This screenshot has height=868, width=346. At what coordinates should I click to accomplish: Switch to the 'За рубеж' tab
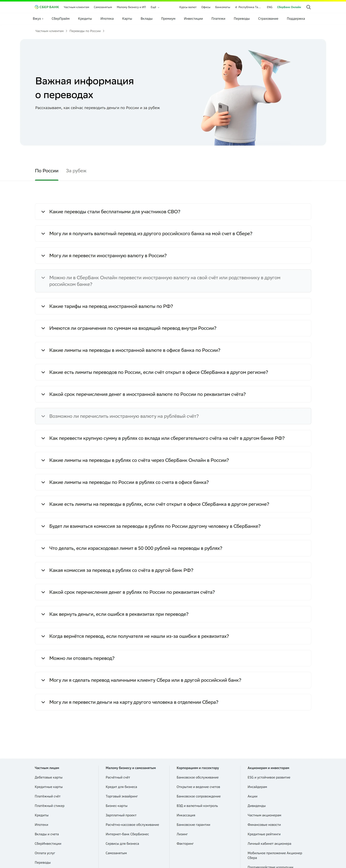[x=76, y=171]
